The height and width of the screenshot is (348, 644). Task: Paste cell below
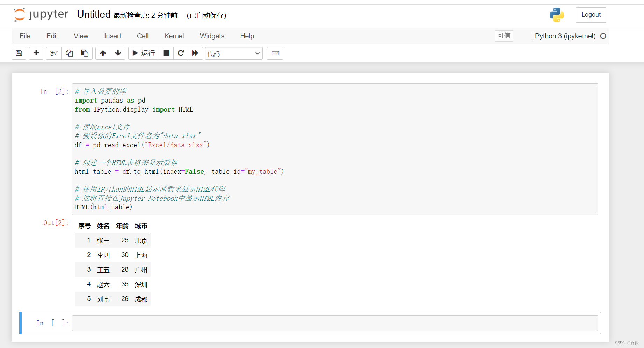(85, 53)
